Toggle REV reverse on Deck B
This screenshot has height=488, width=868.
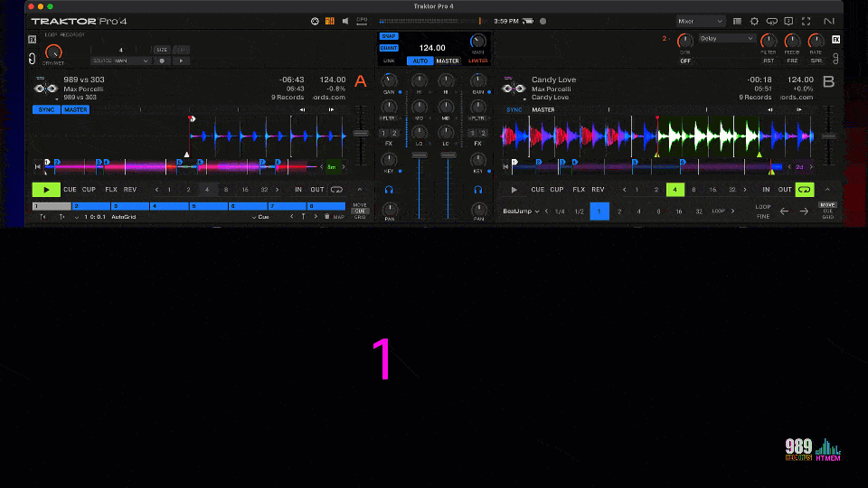[x=598, y=190]
